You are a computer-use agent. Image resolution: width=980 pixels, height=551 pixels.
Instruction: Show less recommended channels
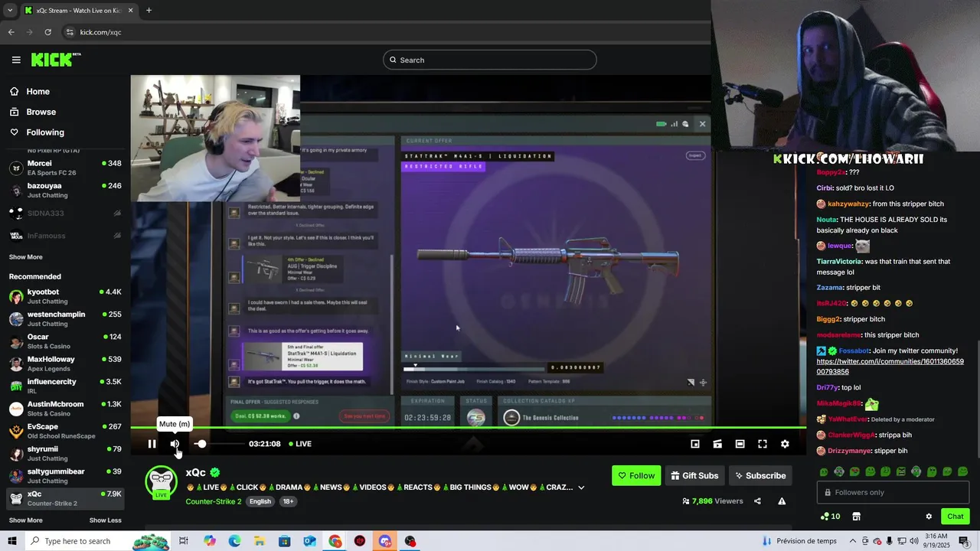click(x=105, y=520)
